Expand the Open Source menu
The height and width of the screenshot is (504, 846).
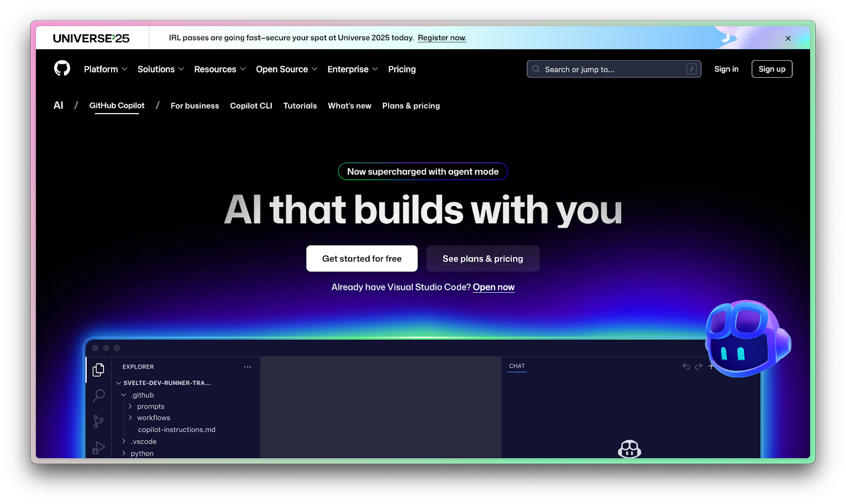coord(287,69)
